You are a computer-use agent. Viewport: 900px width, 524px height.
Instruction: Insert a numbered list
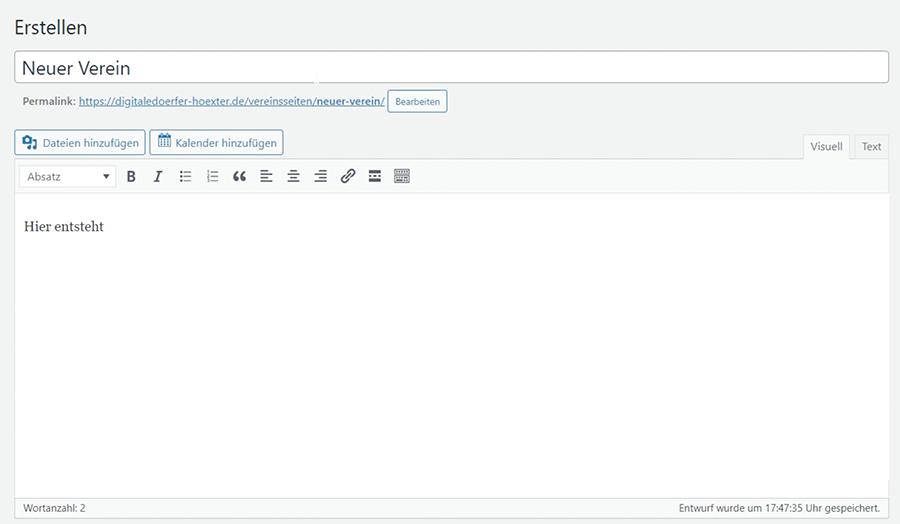click(212, 176)
